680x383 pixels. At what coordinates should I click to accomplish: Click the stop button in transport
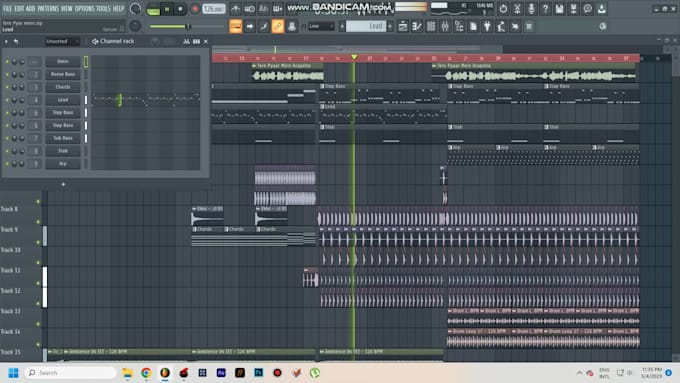[x=180, y=9]
